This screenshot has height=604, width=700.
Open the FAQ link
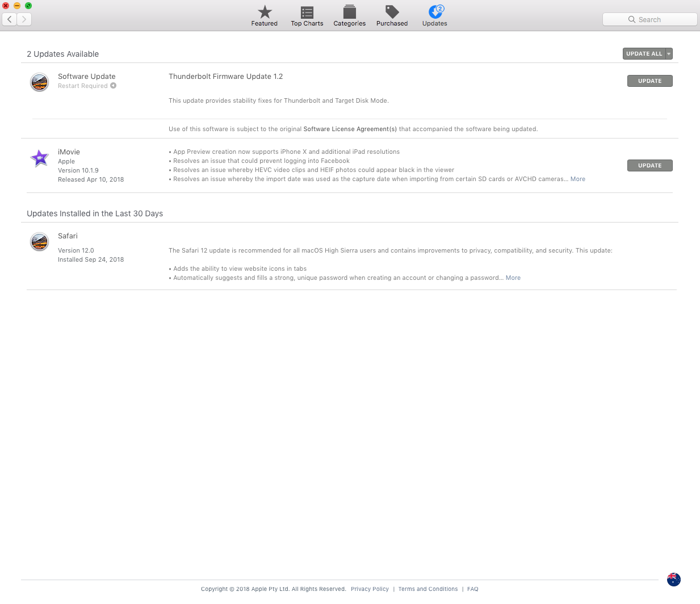[473, 589]
